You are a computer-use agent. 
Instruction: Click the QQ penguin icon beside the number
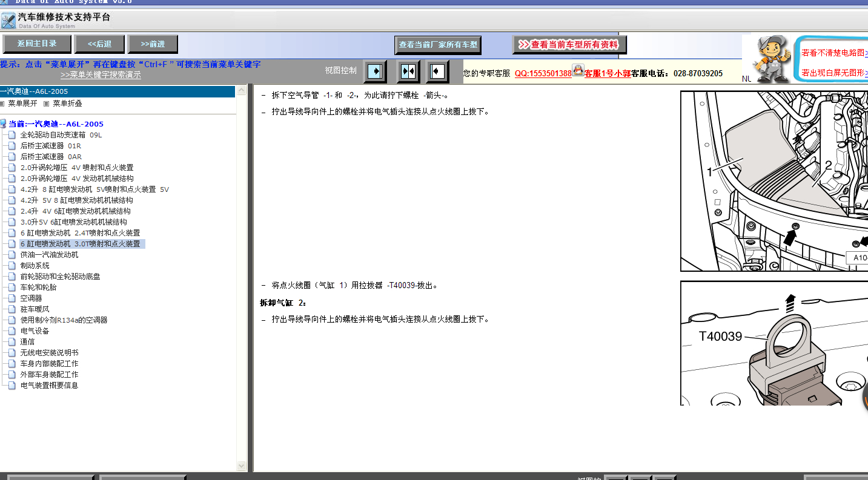coord(578,71)
